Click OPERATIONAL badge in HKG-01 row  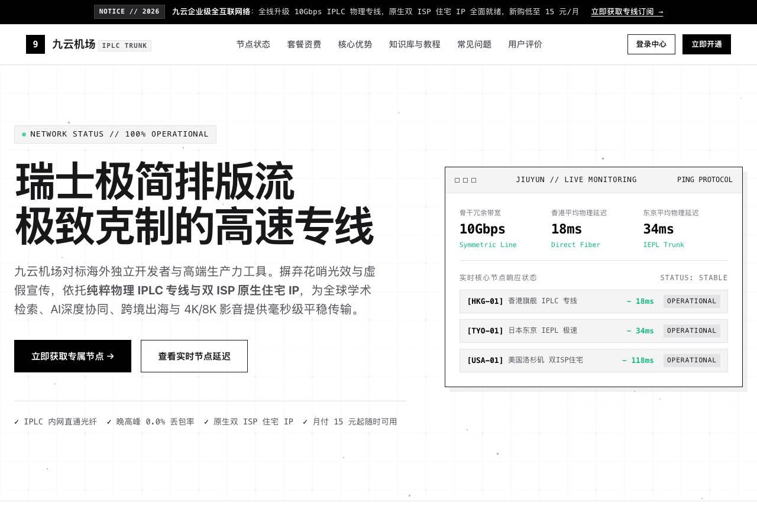(x=692, y=301)
